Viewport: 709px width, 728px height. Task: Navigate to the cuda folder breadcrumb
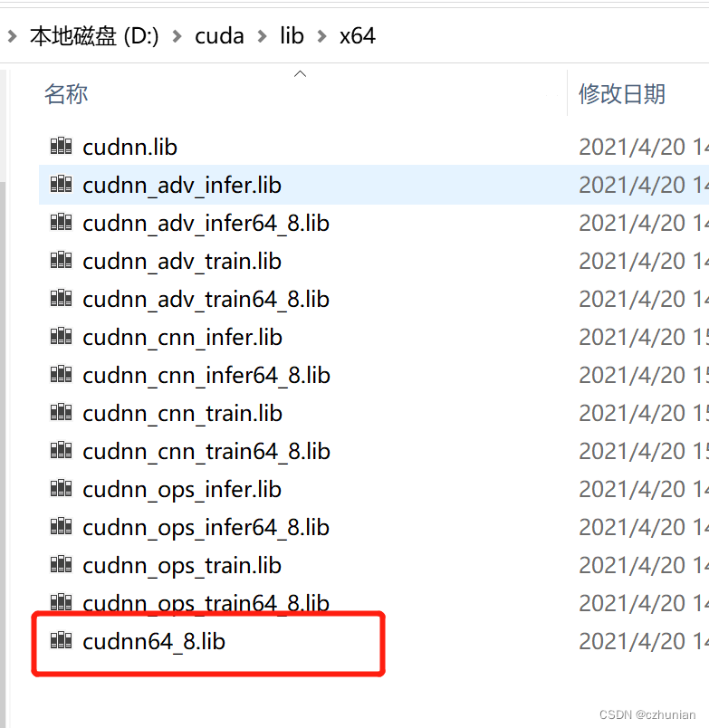pos(219,36)
